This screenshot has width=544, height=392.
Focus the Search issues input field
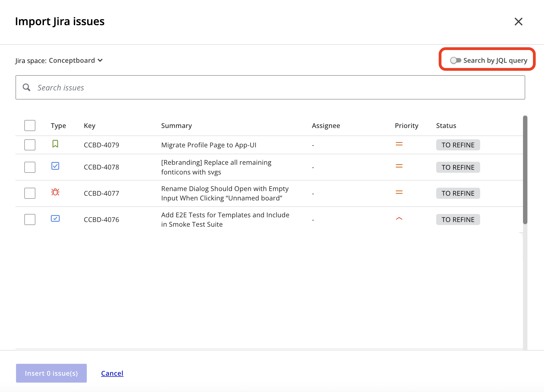coord(276,88)
